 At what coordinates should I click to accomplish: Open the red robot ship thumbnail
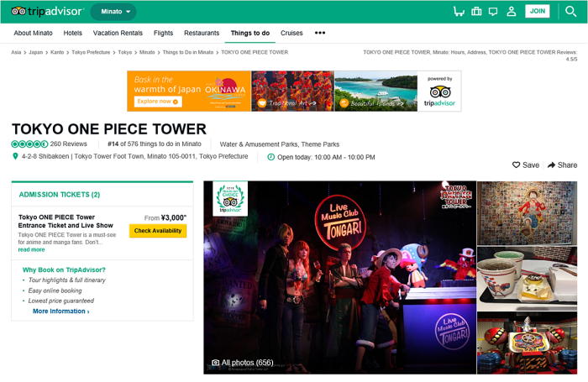[x=527, y=343]
